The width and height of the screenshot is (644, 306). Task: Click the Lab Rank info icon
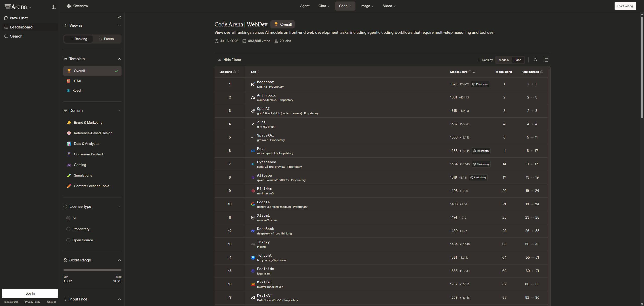click(234, 72)
